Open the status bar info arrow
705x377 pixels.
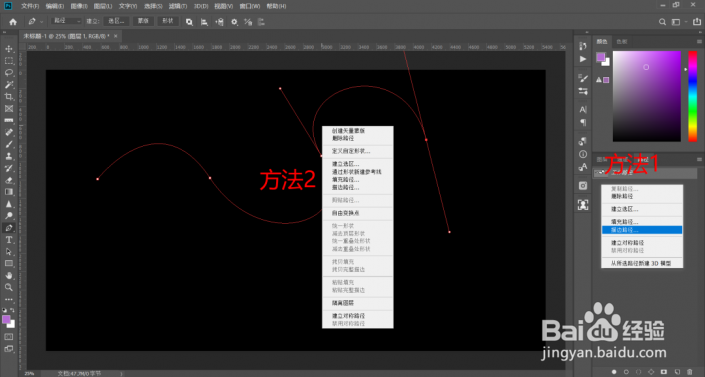[121, 373]
